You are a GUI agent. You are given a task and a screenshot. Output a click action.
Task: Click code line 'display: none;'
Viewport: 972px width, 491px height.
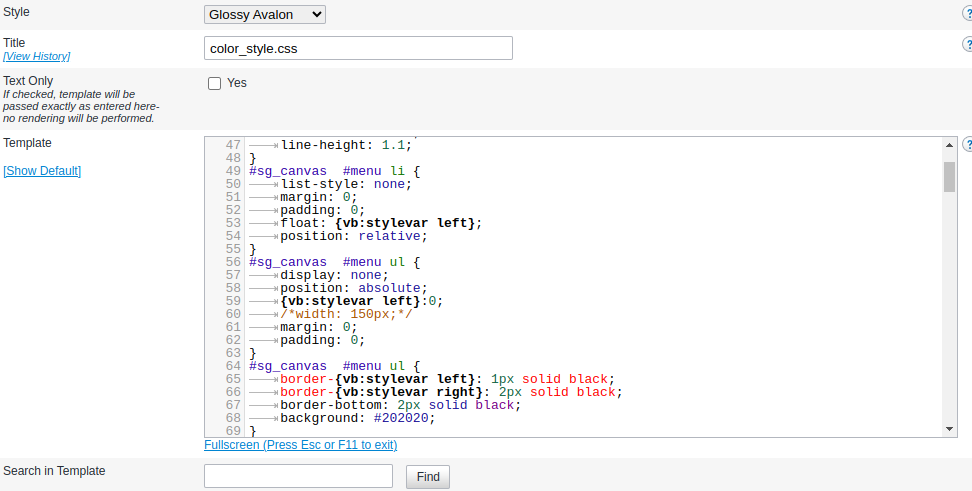tap(334, 275)
